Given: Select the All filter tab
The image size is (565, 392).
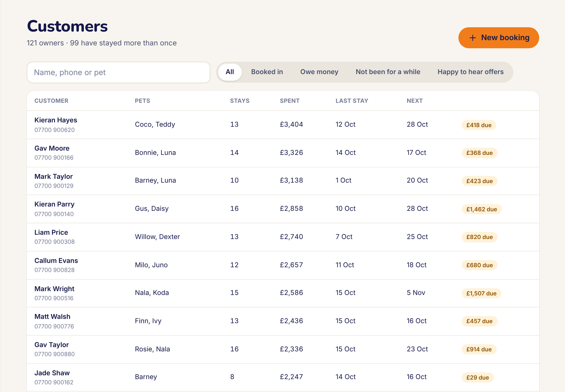Looking at the screenshot, I should tap(230, 72).
